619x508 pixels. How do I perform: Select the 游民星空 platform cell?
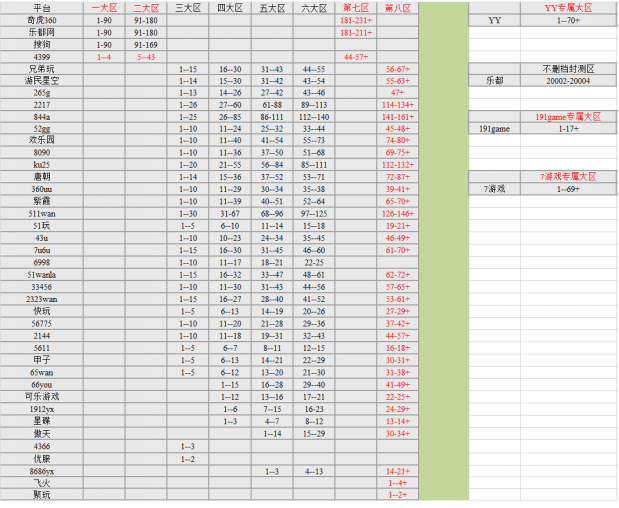point(42,80)
